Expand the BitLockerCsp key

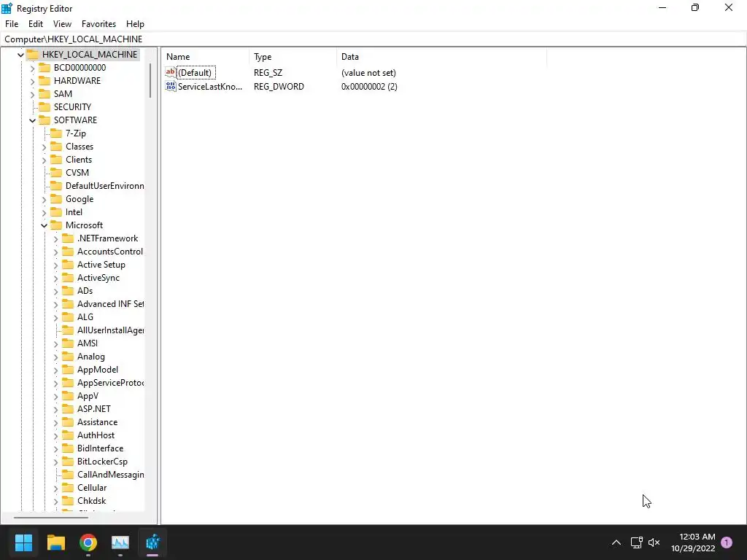pyautogui.click(x=55, y=462)
